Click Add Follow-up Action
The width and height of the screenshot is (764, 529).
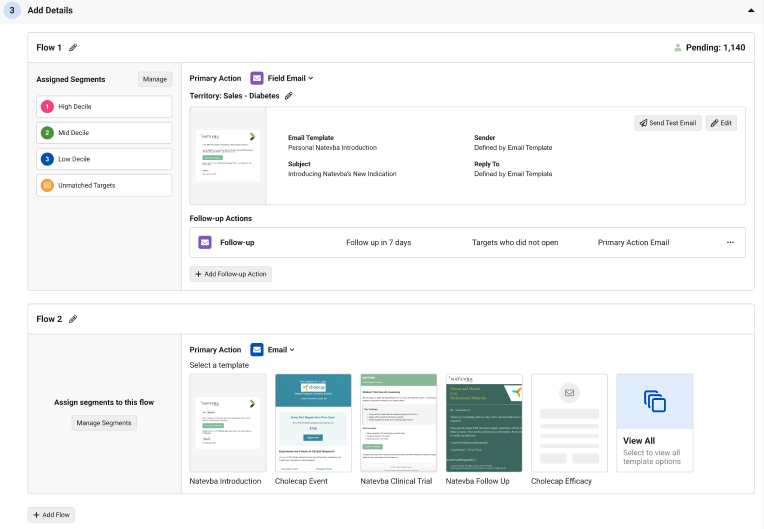pyautogui.click(x=231, y=274)
